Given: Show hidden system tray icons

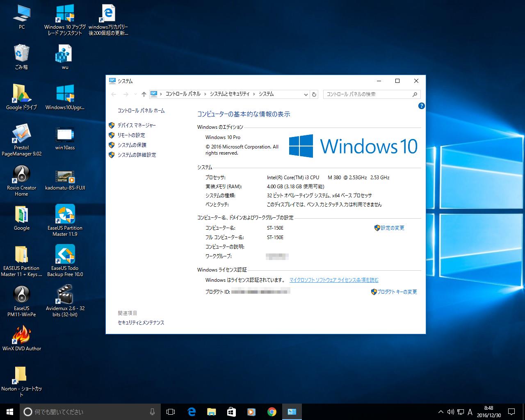Looking at the screenshot, I should (x=441, y=412).
